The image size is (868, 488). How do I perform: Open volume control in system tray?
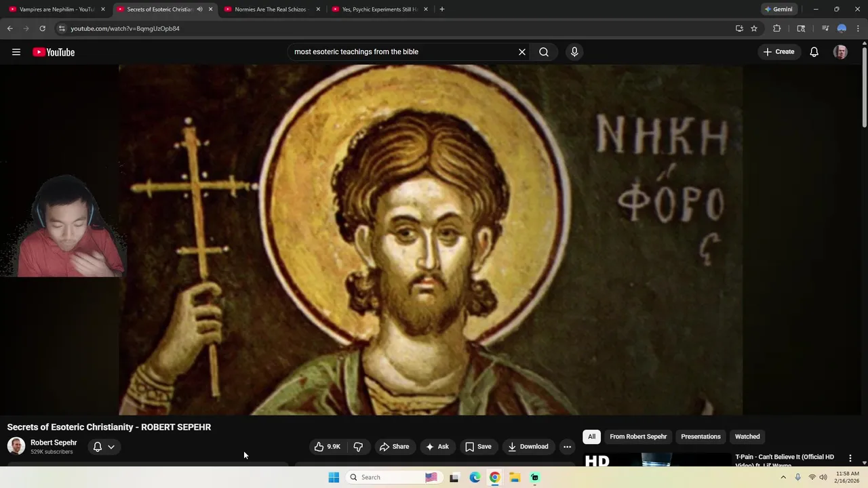[x=823, y=477]
